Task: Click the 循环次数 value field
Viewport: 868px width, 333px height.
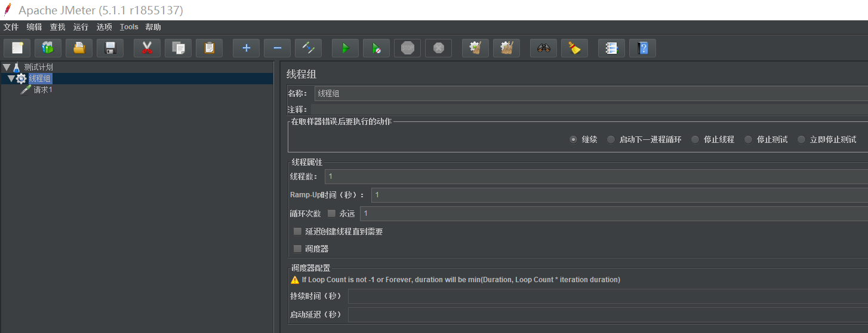Action: tap(614, 213)
